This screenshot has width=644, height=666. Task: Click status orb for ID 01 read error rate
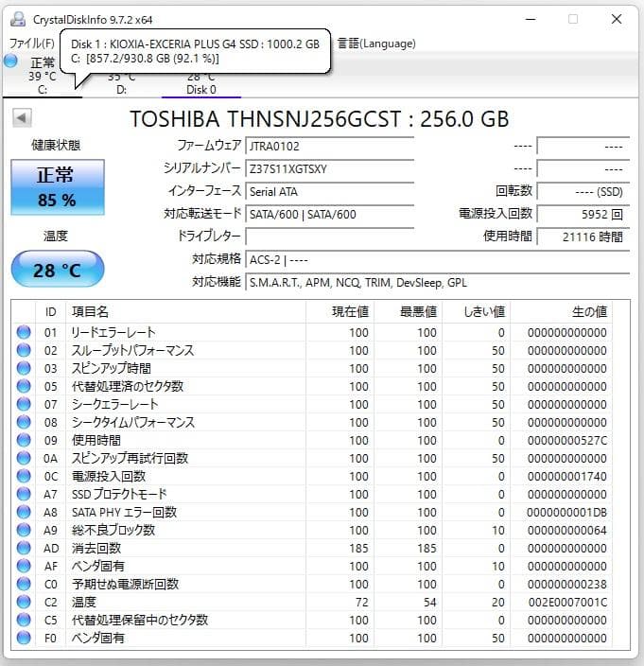click(x=24, y=332)
